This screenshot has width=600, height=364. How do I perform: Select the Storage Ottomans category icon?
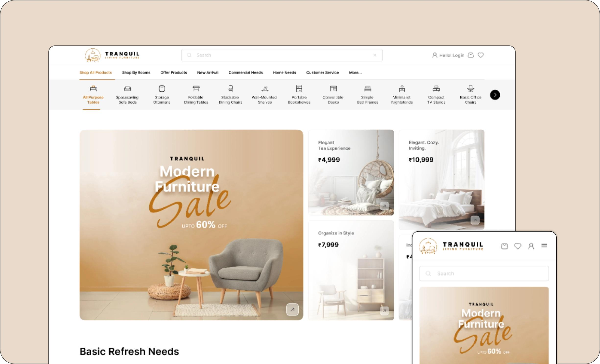[162, 88]
